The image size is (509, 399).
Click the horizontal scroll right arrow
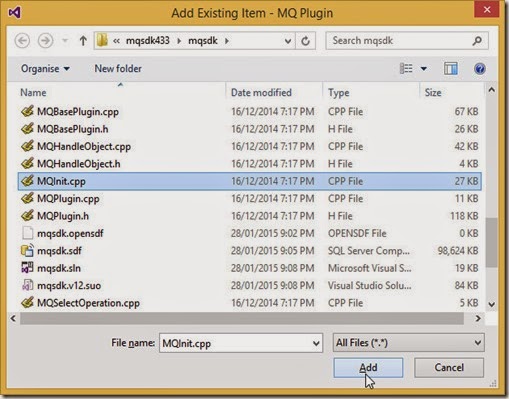(x=478, y=318)
